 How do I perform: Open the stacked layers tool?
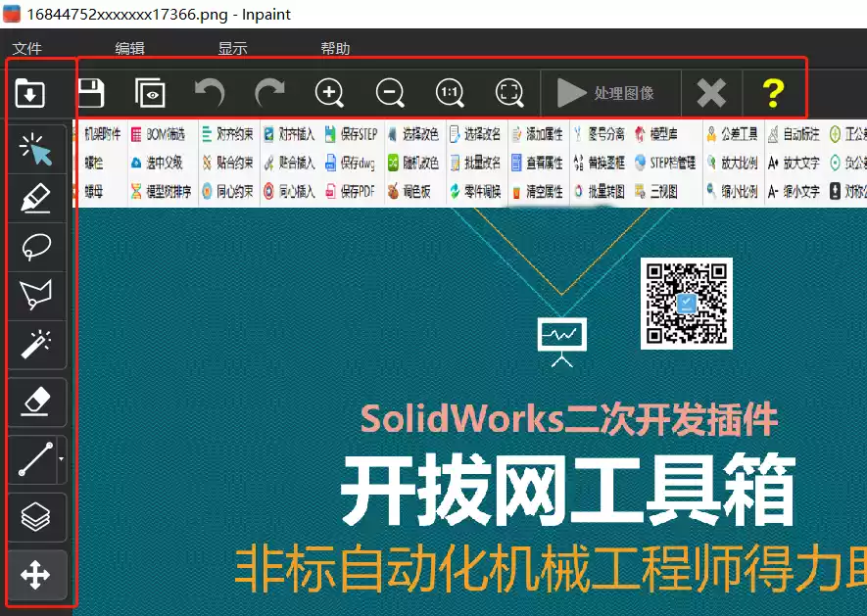(x=36, y=517)
